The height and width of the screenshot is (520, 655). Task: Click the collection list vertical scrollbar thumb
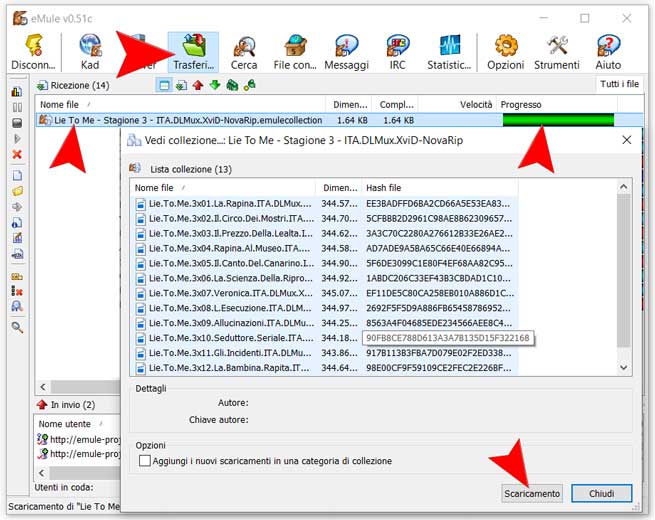(624, 270)
